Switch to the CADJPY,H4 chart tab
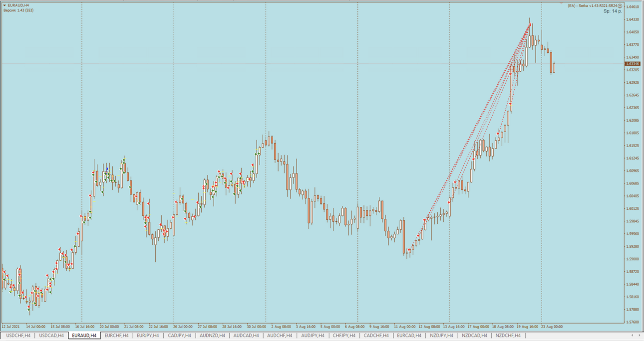644x341 pixels. click(179, 336)
